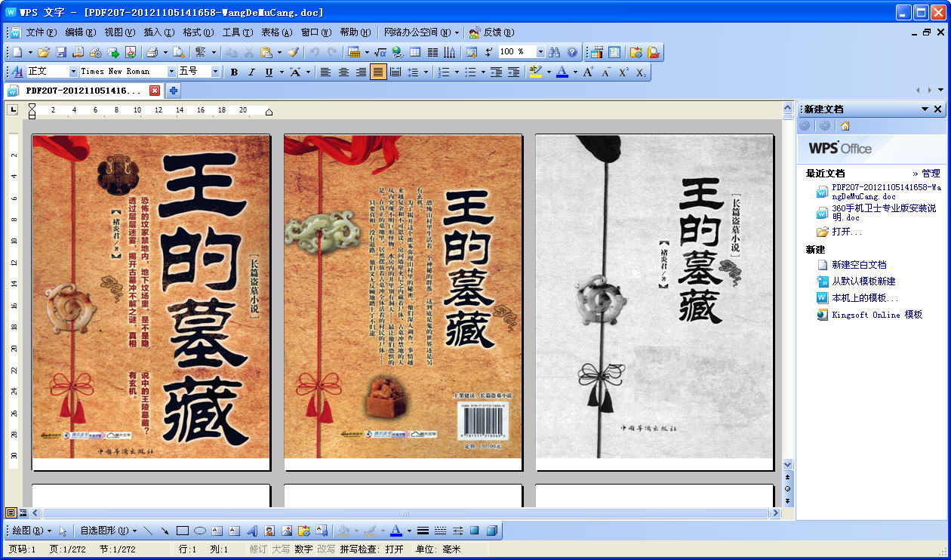The image size is (951, 560).
Task: Open the 插入(I) menu
Action: (x=158, y=32)
